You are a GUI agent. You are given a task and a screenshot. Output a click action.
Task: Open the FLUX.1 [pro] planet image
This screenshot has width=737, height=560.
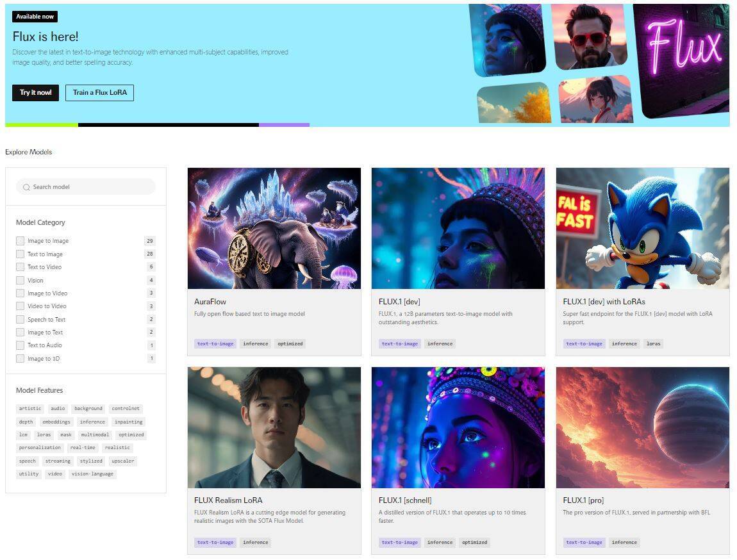click(x=642, y=427)
